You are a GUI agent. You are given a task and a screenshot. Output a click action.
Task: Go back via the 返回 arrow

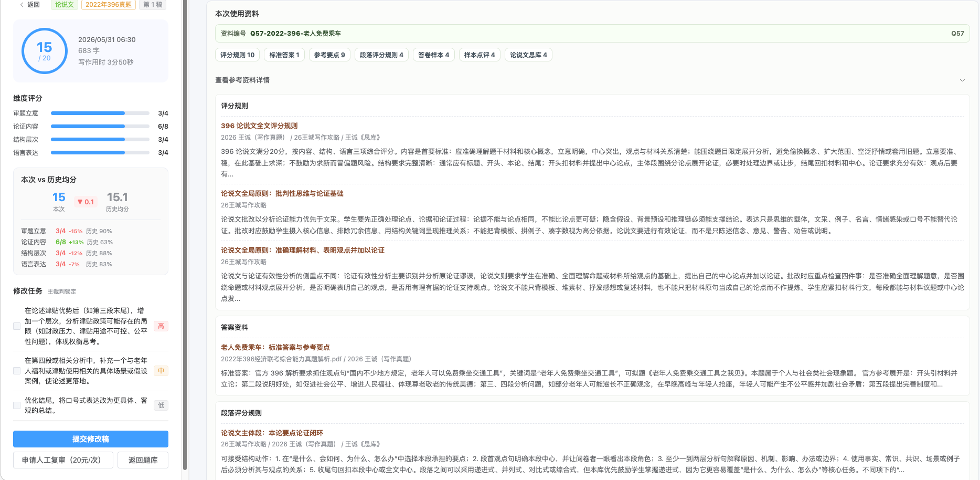pos(29,5)
